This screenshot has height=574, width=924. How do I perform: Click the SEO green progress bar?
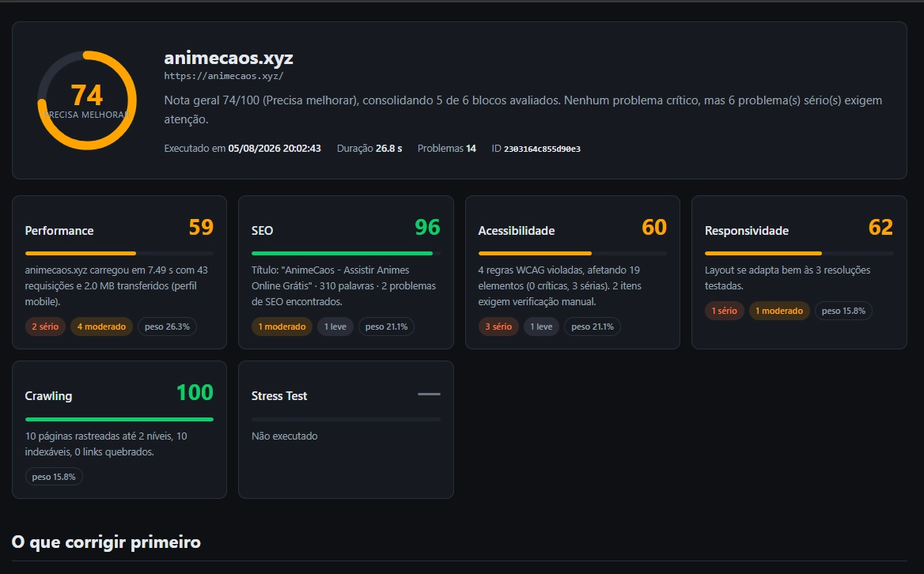click(x=346, y=253)
